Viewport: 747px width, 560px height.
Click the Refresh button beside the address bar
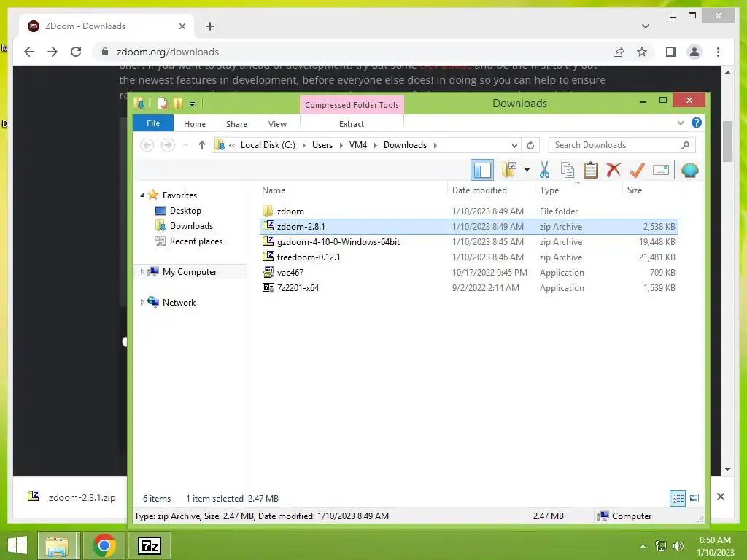tap(530, 145)
